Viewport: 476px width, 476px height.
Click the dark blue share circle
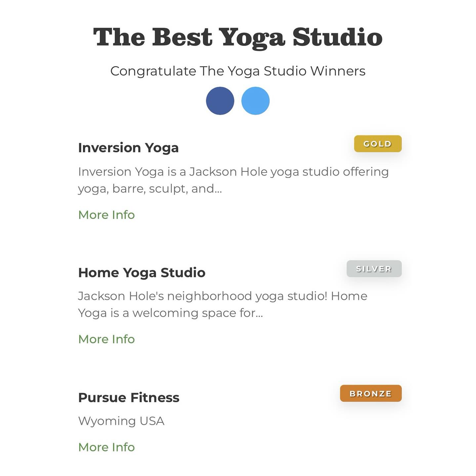coord(220,101)
